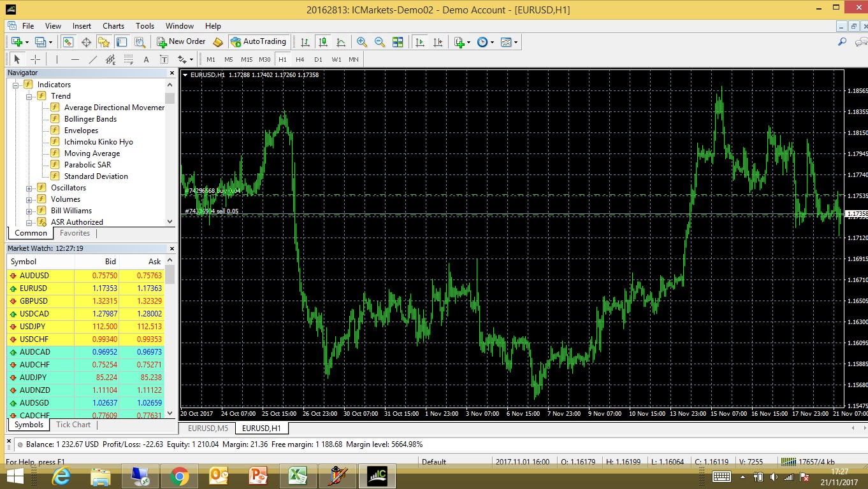
Task: Click the Market Watch vertical scrollbar
Action: (x=170, y=336)
